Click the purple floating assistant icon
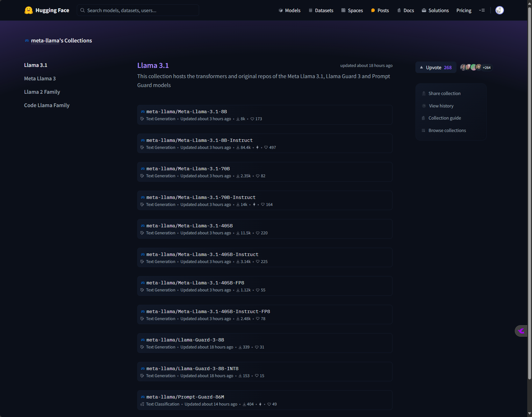Image resolution: width=532 pixels, height=417 pixels. coord(521,331)
